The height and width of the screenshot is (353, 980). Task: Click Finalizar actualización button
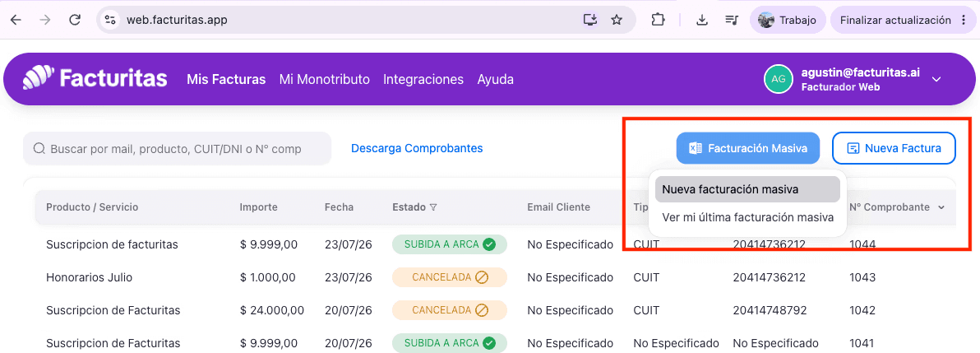tap(895, 20)
